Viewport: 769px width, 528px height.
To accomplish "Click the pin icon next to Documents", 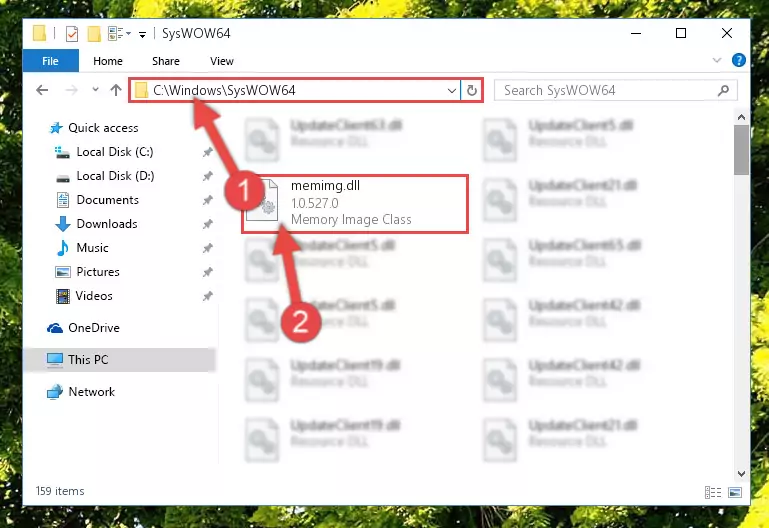I will point(207,200).
